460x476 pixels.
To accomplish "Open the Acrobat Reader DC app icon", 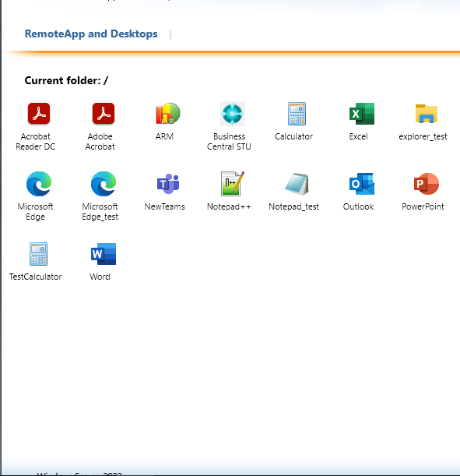I will (39, 114).
